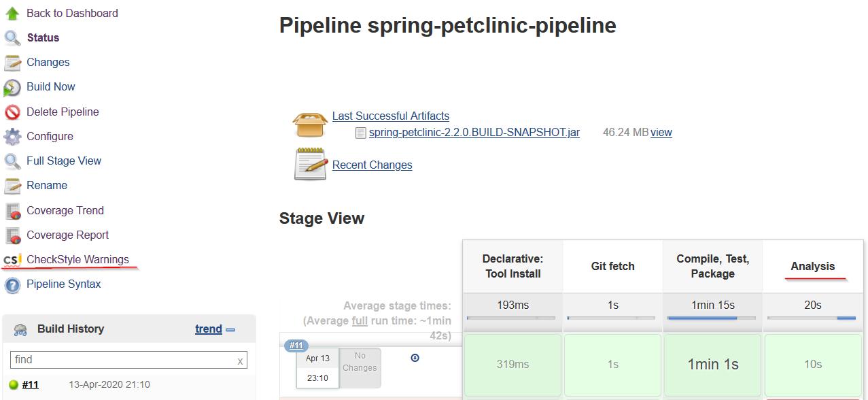The width and height of the screenshot is (868, 400).
Task: Click the trend link in Build History
Action: (208, 329)
